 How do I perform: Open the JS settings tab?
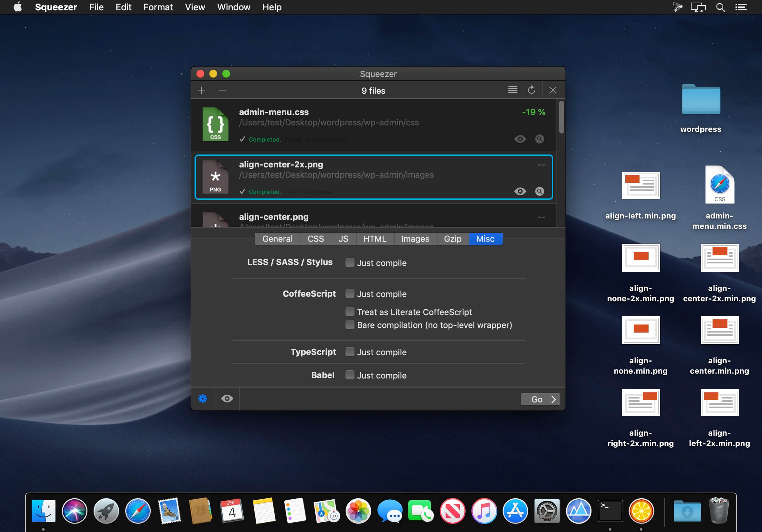point(344,239)
